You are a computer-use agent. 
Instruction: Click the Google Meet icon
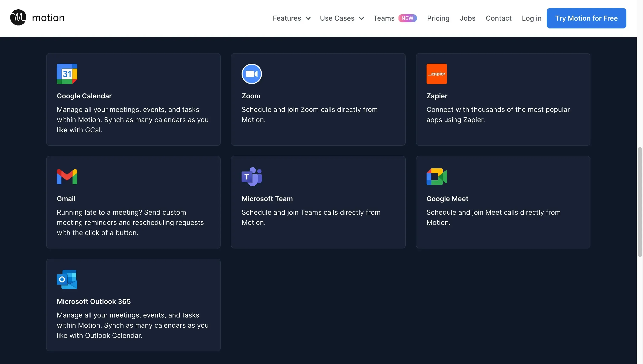tap(437, 176)
